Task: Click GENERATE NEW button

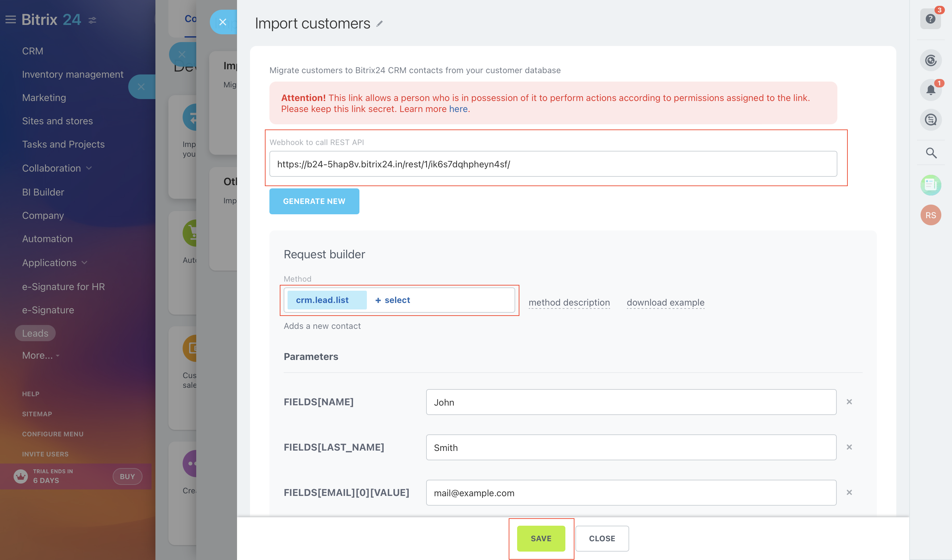Action: pyautogui.click(x=314, y=201)
